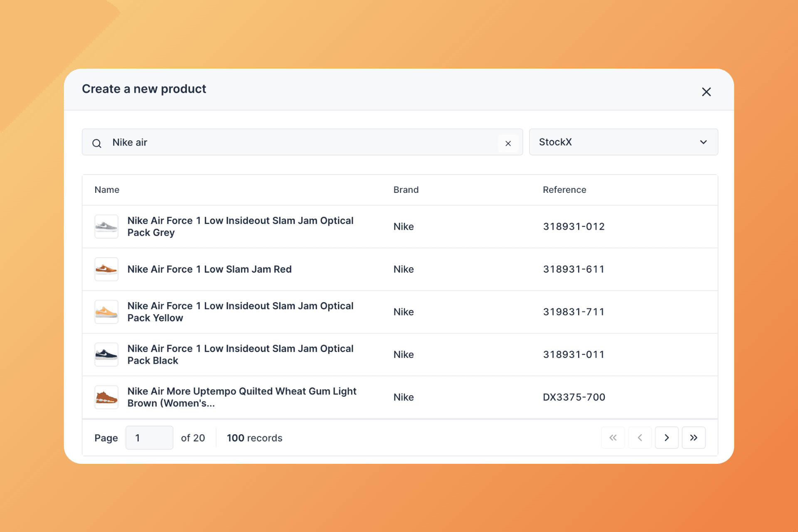
Task: Close the Create a new product dialog
Action: click(x=706, y=92)
